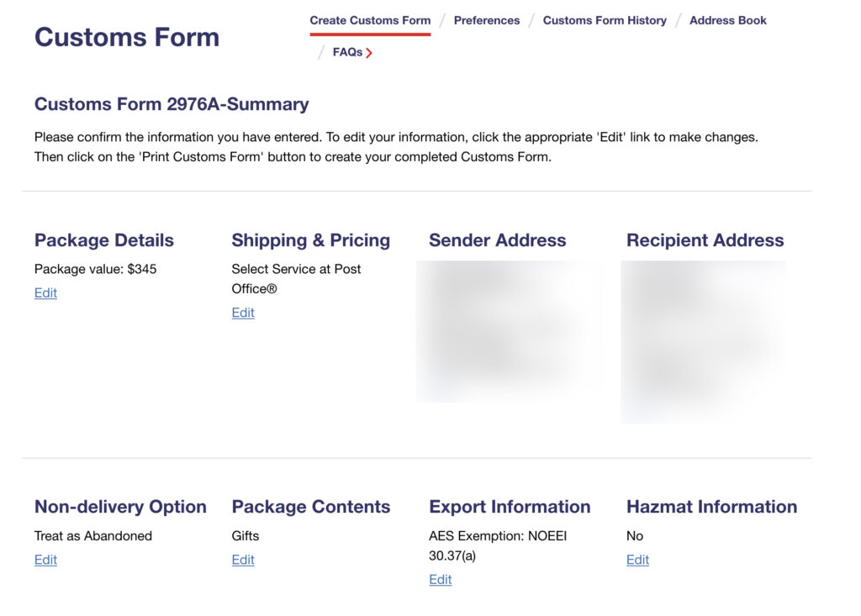Open the Address Book tab

(x=728, y=20)
